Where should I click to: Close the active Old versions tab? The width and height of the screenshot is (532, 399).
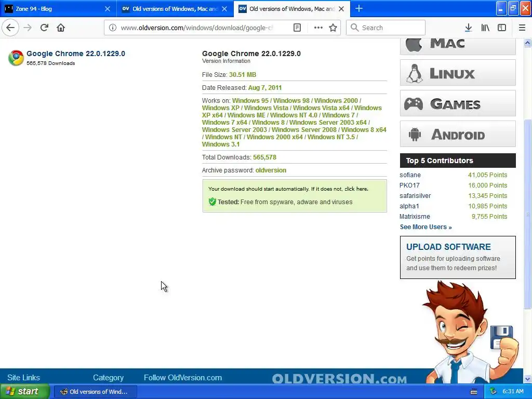(x=341, y=9)
